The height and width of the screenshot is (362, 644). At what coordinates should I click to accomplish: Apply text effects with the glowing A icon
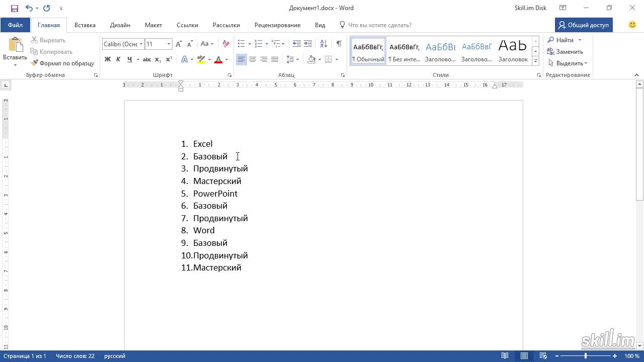point(185,59)
